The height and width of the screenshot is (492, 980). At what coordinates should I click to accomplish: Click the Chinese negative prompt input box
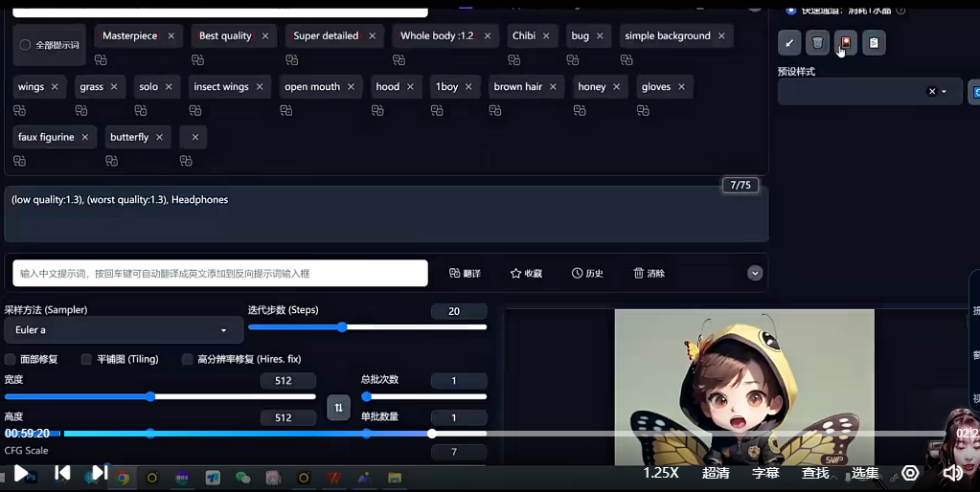[220, 274]
